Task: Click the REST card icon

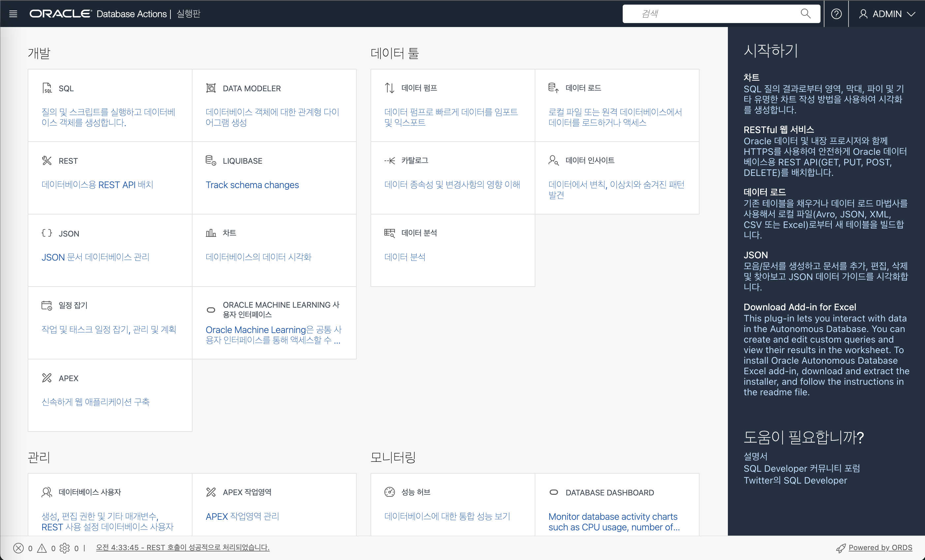Action: (x=47, y=160)
